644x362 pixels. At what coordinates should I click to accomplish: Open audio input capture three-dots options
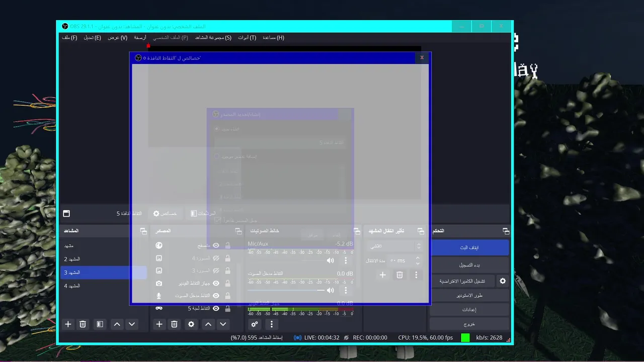point(346,290)
